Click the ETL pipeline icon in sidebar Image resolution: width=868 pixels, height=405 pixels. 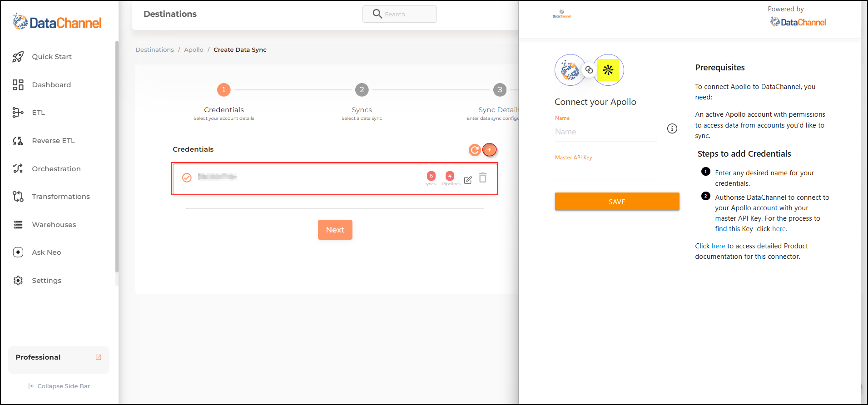pos(18,113)
